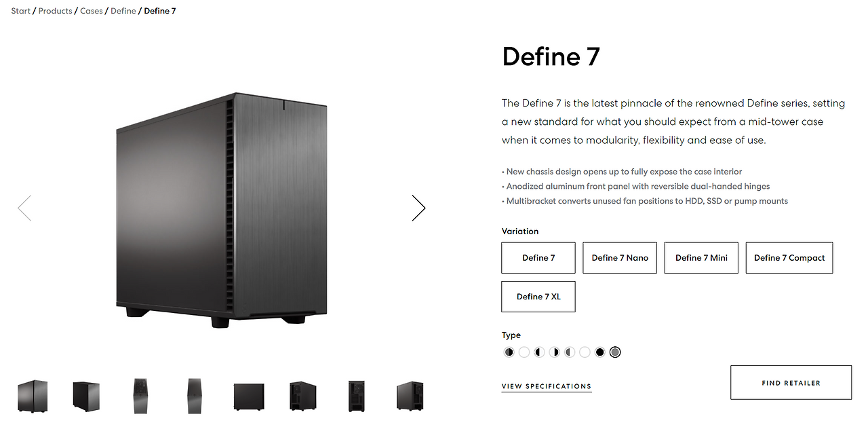Pick the second all-white Type swatch
Image resolution: width=868 pixels, height=427 pixels.
pyautogui.click(x=585, y=352)
